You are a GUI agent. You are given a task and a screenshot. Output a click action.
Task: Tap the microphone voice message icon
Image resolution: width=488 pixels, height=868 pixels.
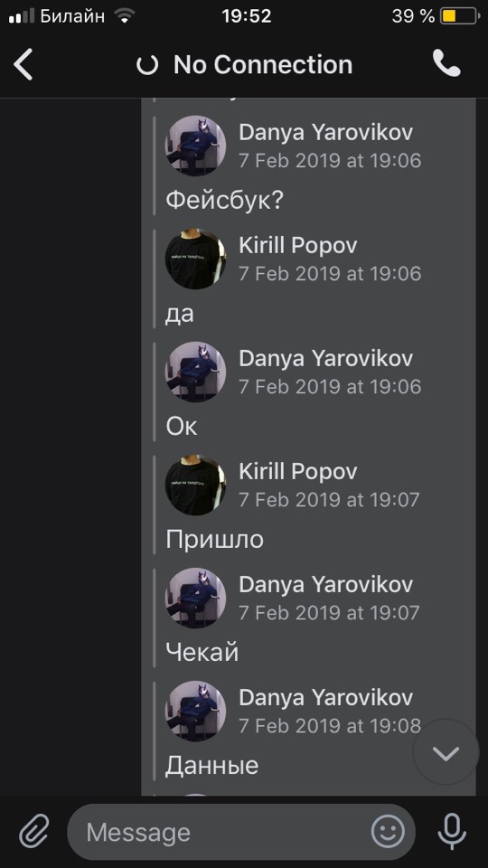(x=452, y=832)
